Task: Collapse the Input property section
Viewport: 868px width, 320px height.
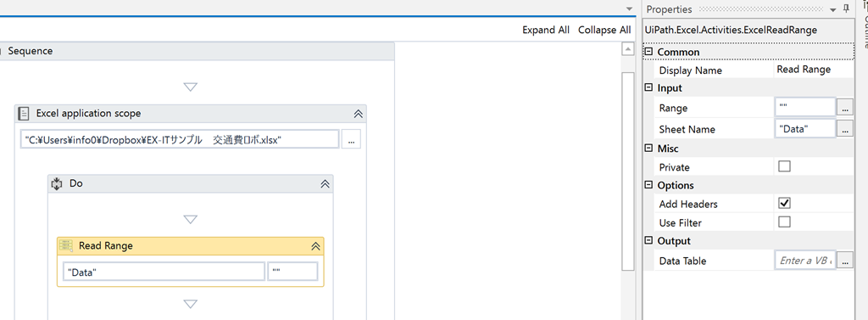Action: point(649,87)
